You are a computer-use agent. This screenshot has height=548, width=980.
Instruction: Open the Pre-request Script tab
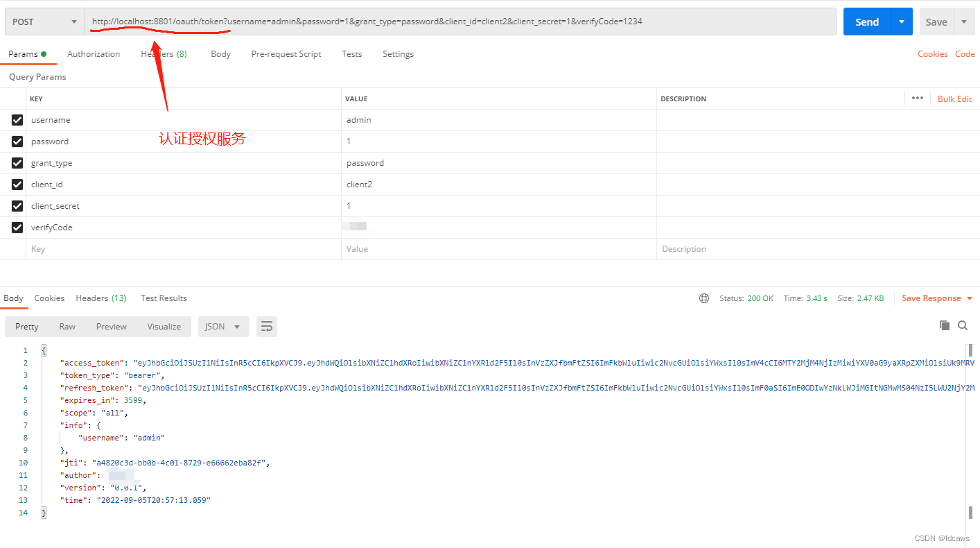coord(286,54)
